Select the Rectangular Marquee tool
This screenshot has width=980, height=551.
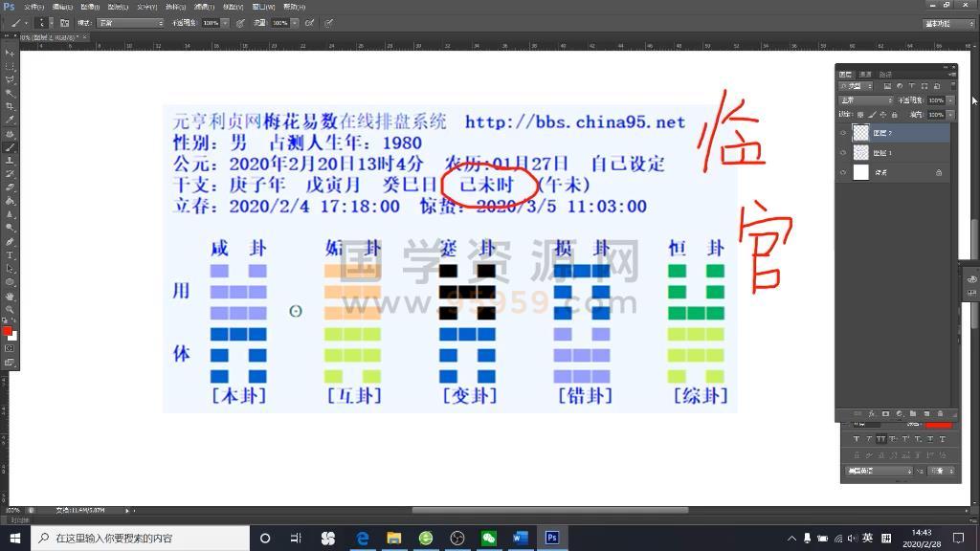point(10,66)
